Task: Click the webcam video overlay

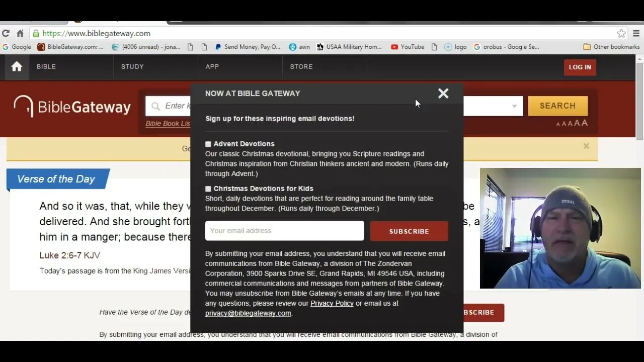Action: (x=560, y=228)
